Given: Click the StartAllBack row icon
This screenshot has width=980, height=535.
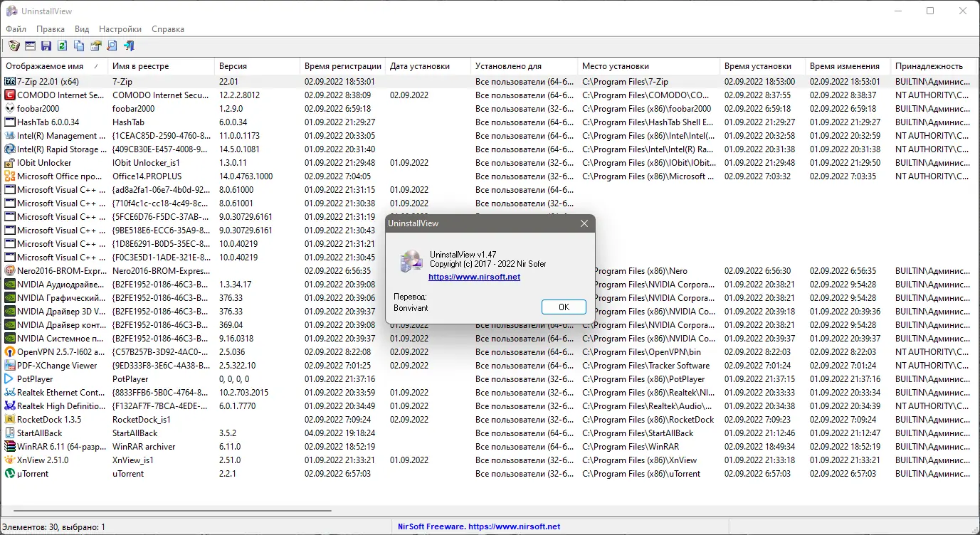Looking at the screenshot, I should tap(10, 433).
